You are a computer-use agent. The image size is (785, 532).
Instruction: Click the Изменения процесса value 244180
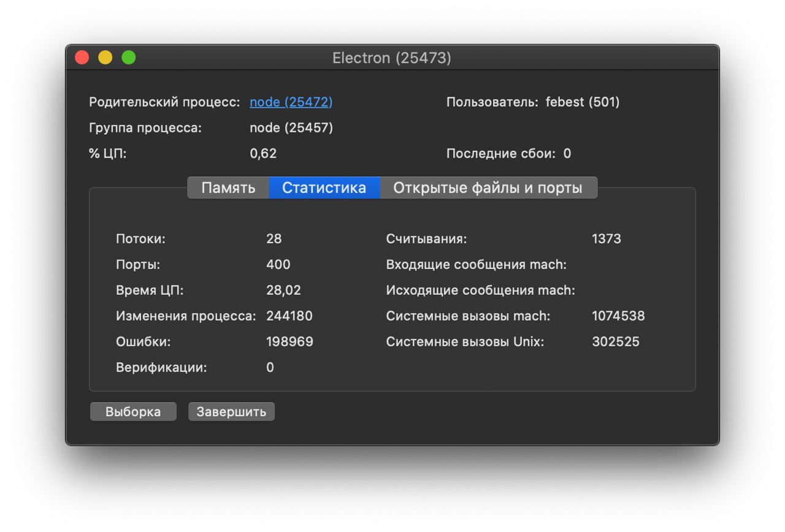[x=289, y=316]
